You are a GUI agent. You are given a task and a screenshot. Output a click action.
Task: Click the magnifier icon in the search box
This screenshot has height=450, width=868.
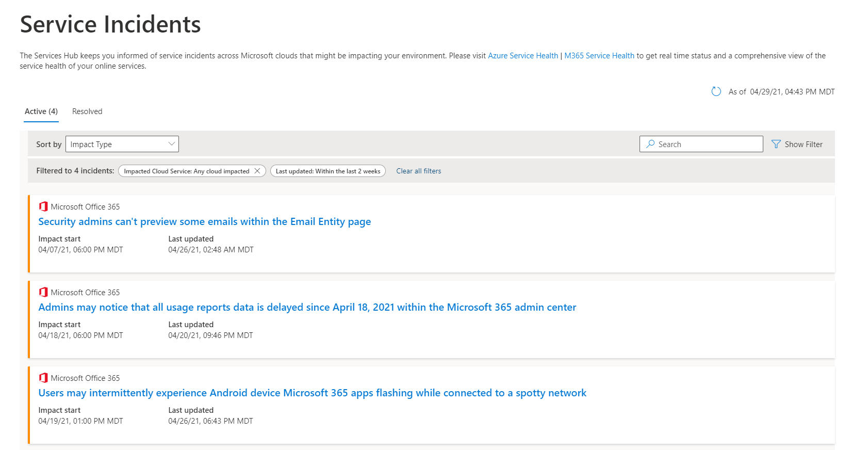[650, 144]
